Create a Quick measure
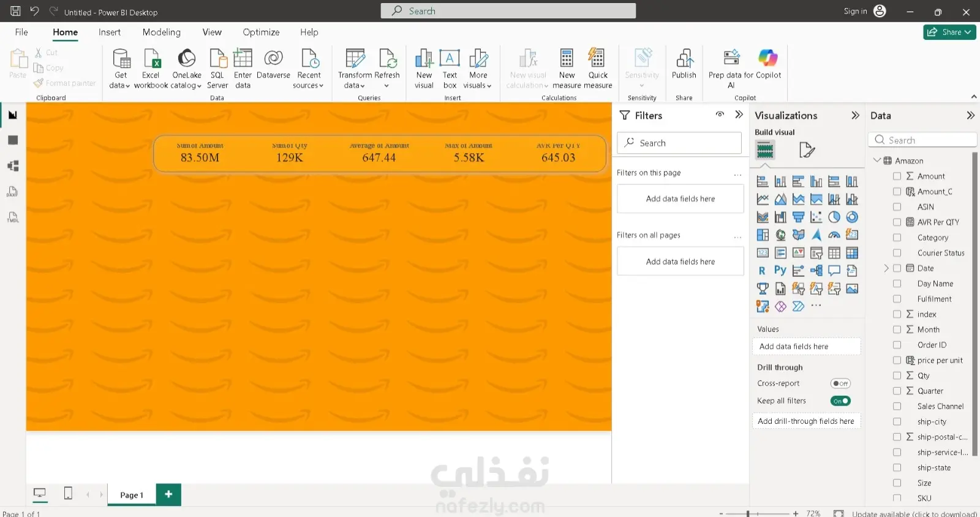 [x=598, y=69]
